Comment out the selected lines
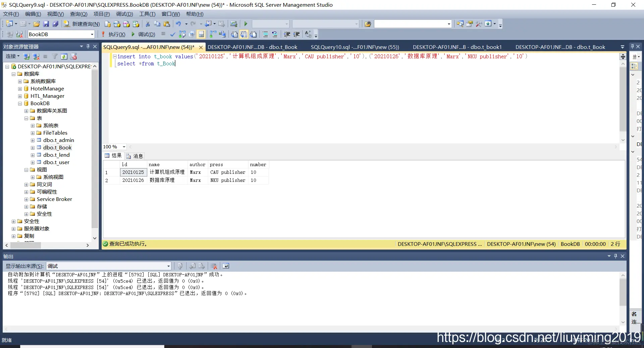This screenshot has height=348, width=644. [265, 34]
